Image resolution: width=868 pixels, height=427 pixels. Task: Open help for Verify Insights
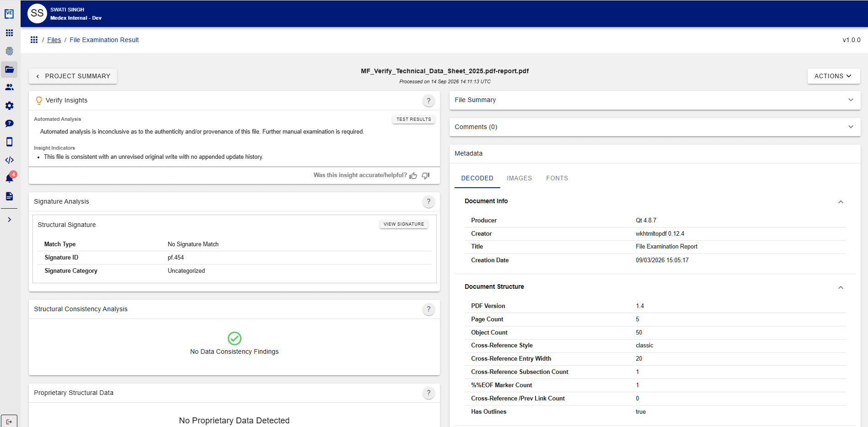click(x=429, y=101)
